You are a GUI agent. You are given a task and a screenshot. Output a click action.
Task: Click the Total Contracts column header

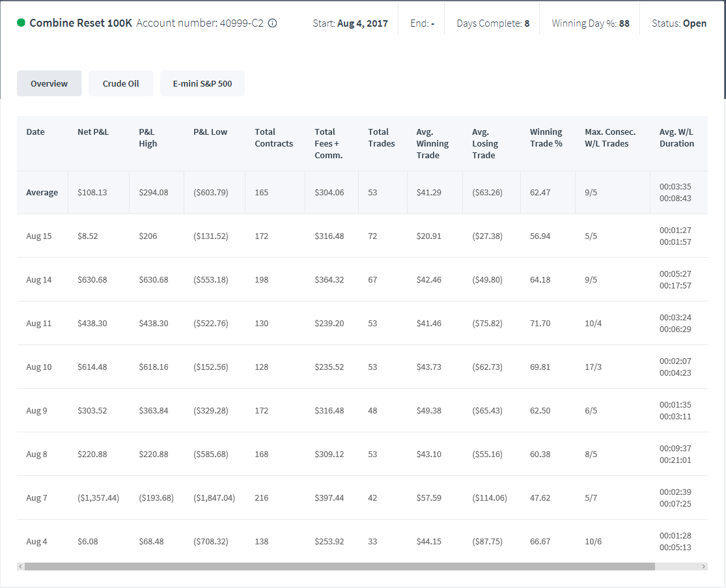[273, 137]
